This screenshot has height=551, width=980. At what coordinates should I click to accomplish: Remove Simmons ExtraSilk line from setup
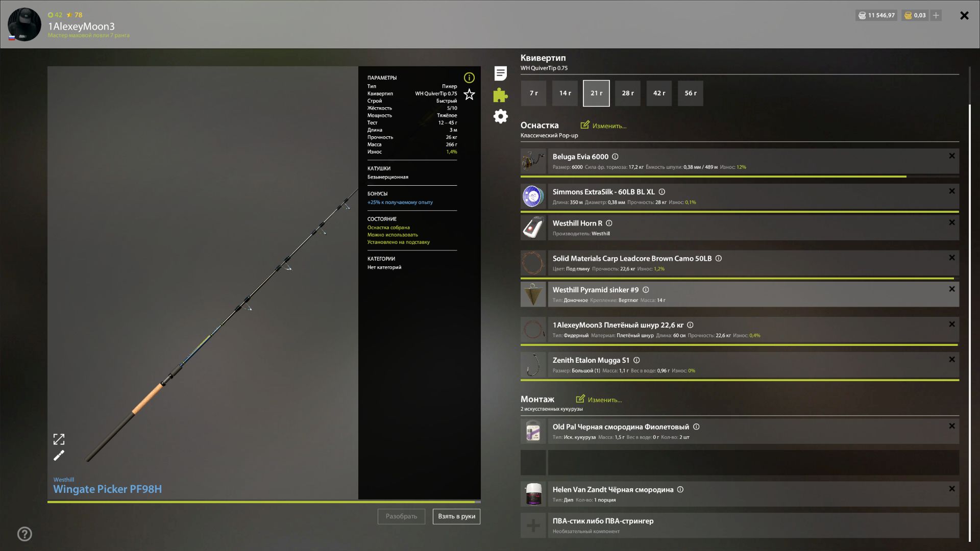952,191
